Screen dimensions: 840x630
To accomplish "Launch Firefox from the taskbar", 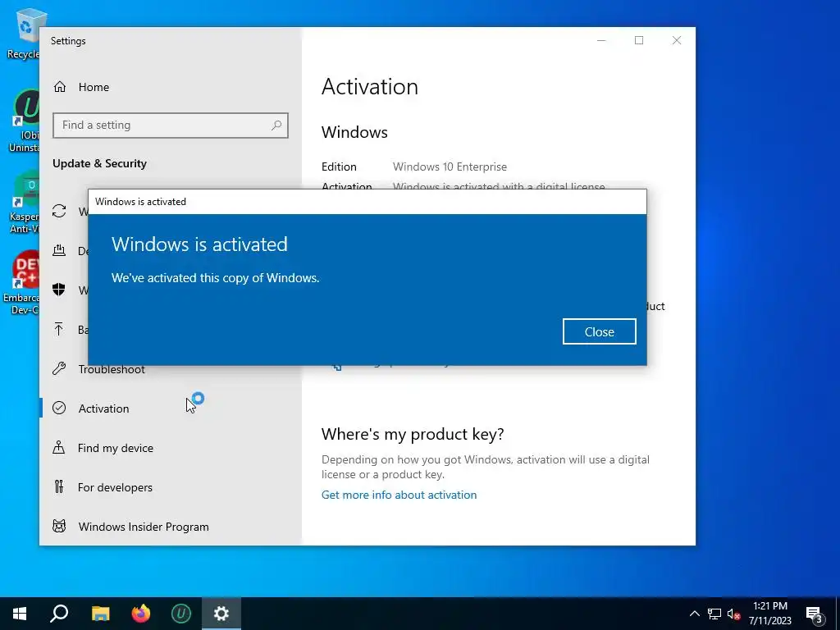I will coord(141,614).
